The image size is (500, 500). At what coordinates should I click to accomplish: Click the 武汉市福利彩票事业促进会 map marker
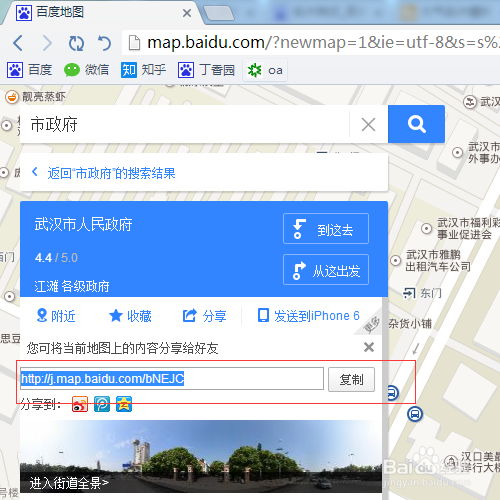pos(426,229)
